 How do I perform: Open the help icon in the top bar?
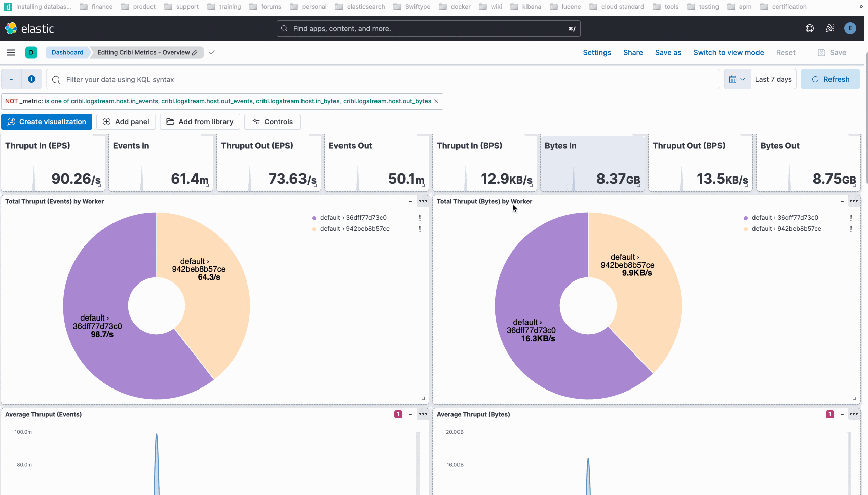coord(809,28)
